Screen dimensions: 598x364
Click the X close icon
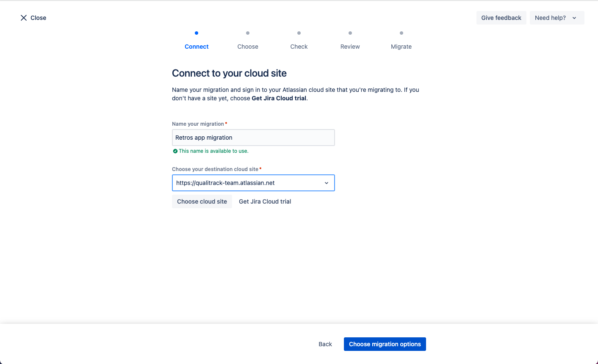tap(24, 18)
